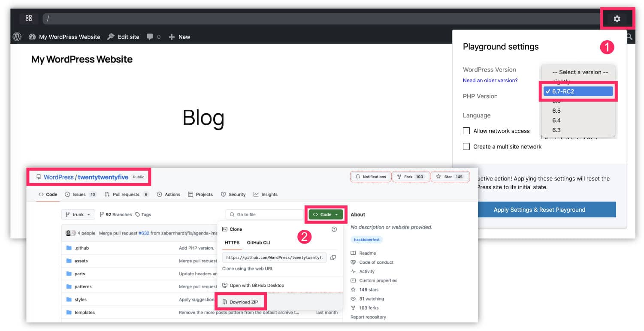The height and width of the screenshot is (331, 644).
Task: Switch to the Actions tab
Action: tap(169, 195)
